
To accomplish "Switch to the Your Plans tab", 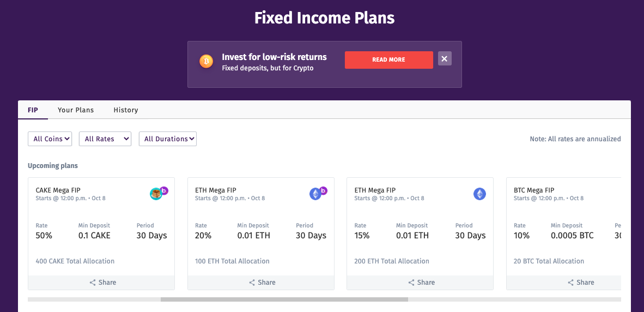I will point(76,110).
